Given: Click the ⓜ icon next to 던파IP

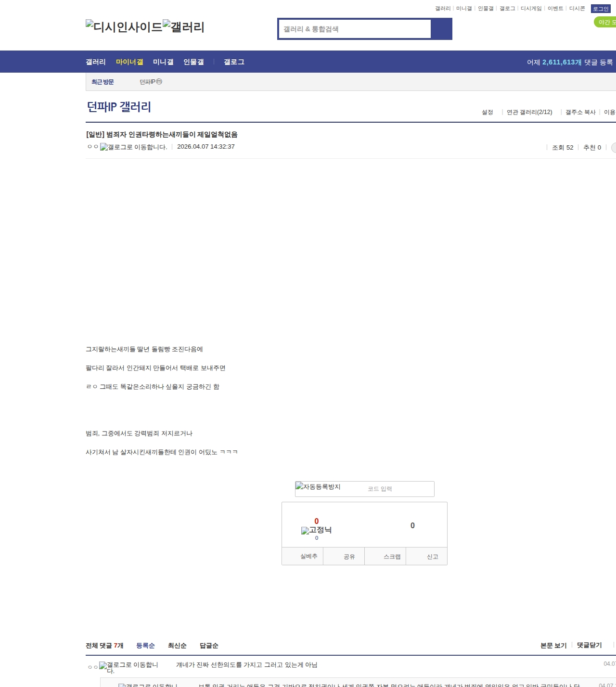Looking at the screenshot, I should 159,82.
